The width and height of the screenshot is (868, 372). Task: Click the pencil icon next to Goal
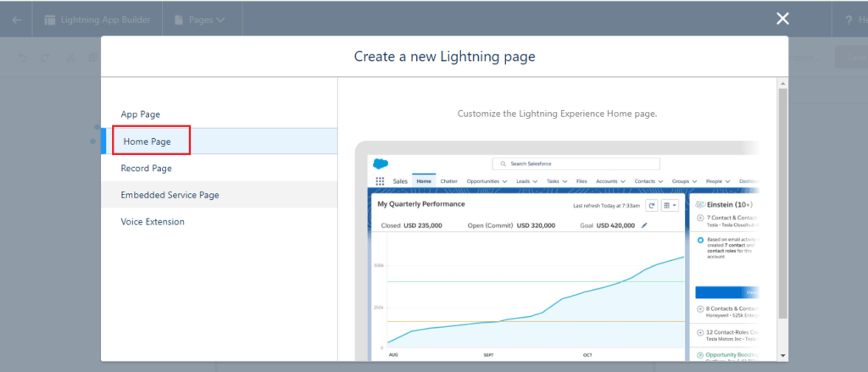coord(644,225)
